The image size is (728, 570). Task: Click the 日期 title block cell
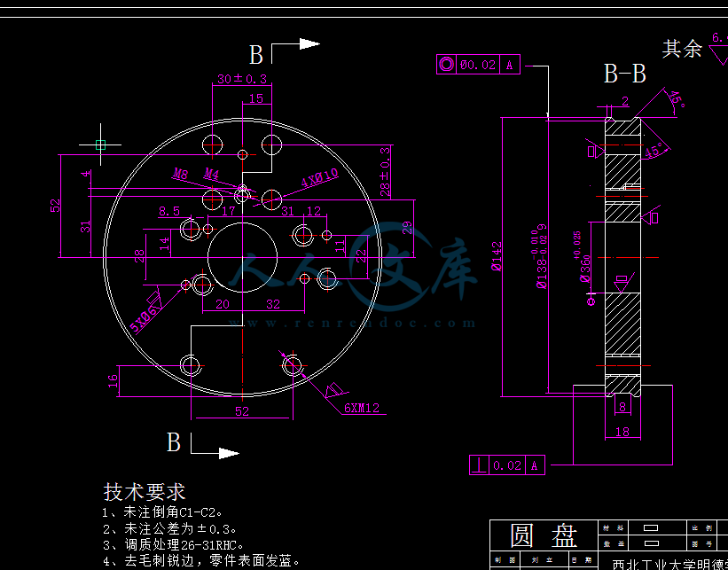(582, 560)
